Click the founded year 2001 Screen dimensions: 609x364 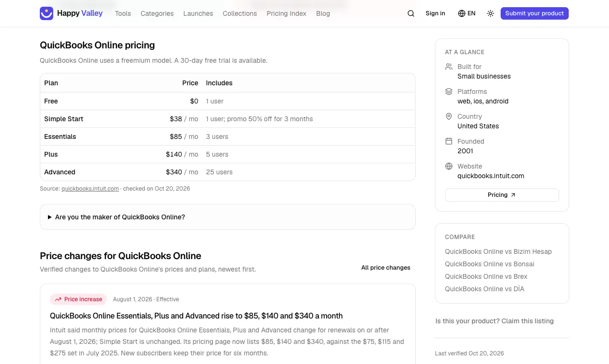(x=465, y=151)
